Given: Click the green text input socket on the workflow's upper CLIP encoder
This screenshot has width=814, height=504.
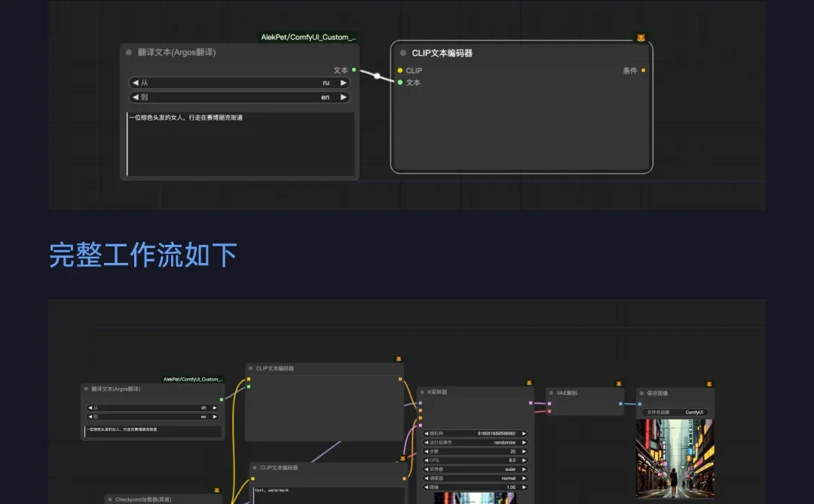Looking at the screenshot, I should point(249,386).
